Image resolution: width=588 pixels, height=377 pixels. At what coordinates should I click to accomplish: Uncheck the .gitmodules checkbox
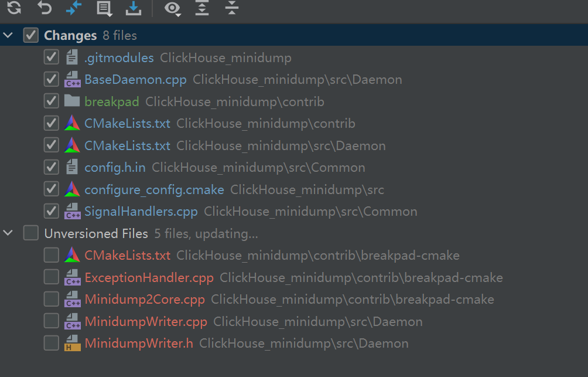click(x=52, y=57)
